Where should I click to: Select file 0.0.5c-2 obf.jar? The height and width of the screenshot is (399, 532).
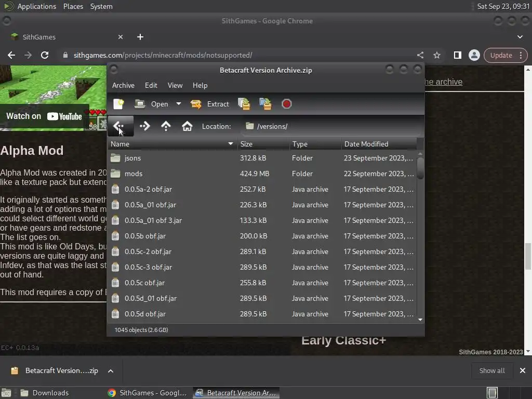(262, 252)
